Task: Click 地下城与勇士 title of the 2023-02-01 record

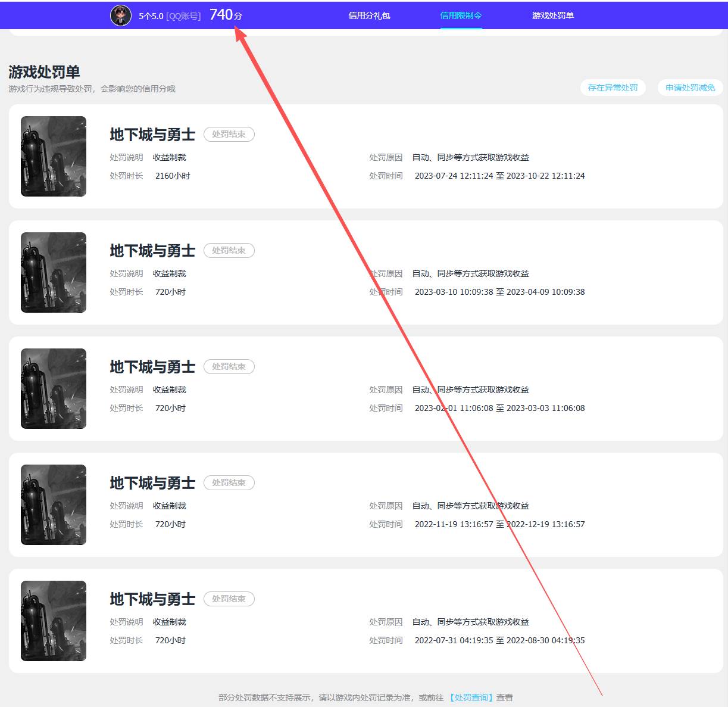Action: click(x=152, y=367)
